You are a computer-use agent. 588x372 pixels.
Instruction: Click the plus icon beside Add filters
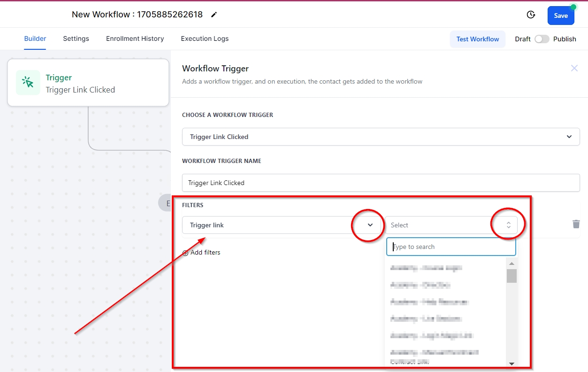click(x=185, y=253)
